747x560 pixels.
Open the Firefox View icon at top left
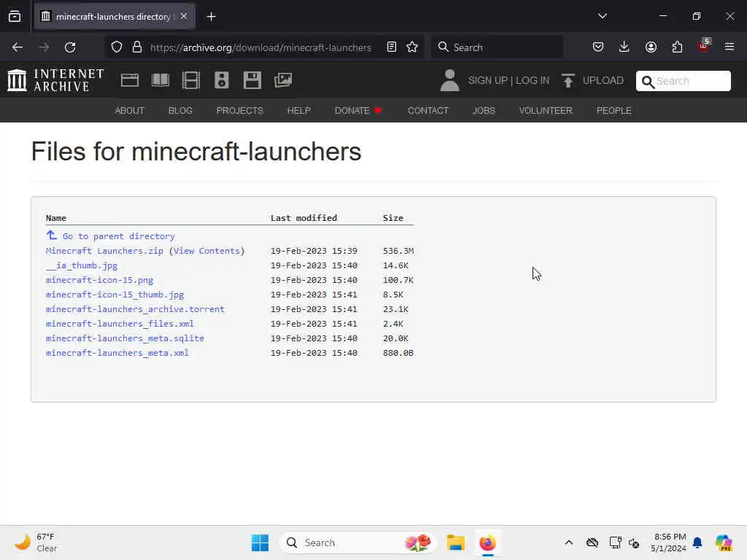(15, 17)
